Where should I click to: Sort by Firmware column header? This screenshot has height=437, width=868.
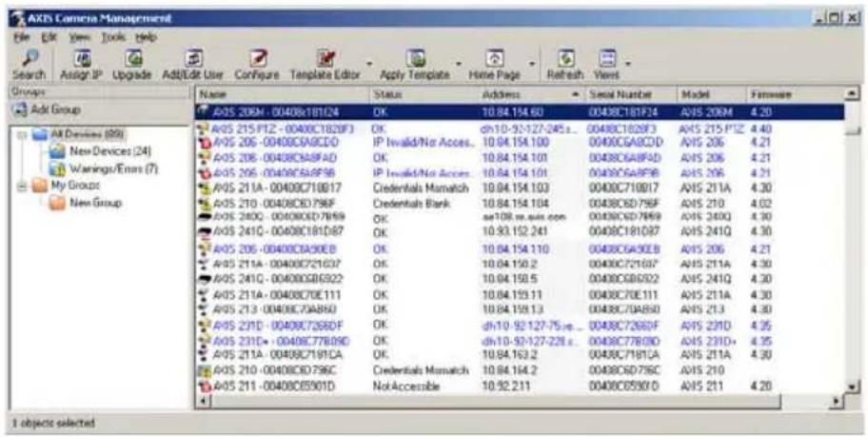(x=796, y=94)
